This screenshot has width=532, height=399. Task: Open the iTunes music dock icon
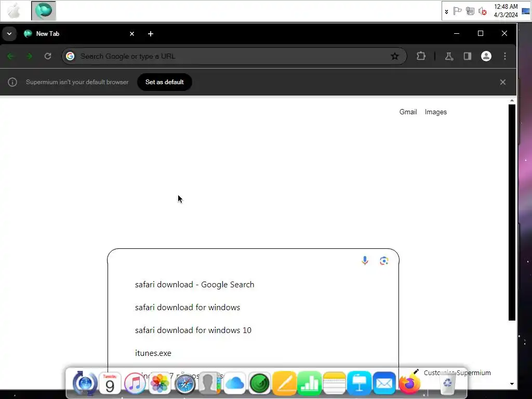point(135,383)
